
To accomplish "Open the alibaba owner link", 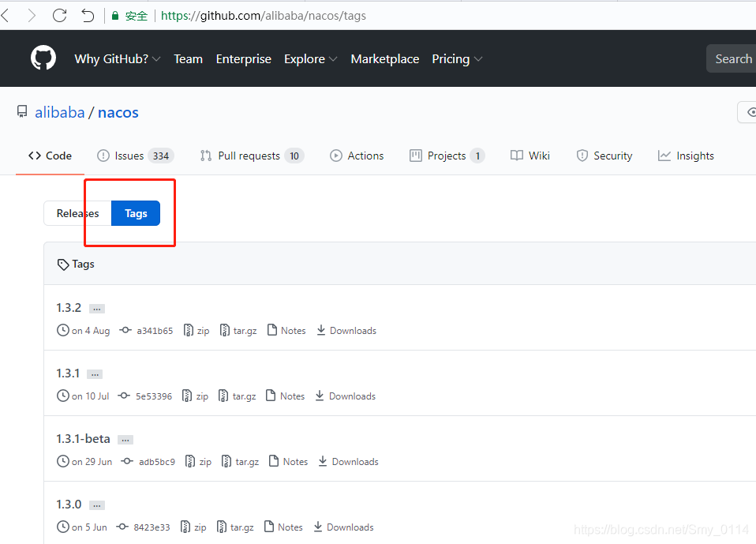I will coord(60,112).
